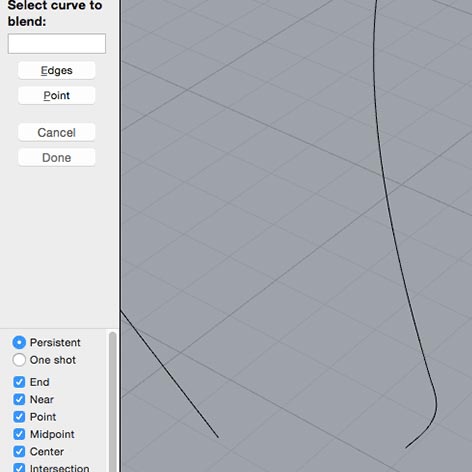Uncheck the Intersection object snap
472x472 pixels.
[x=19, y=467]
